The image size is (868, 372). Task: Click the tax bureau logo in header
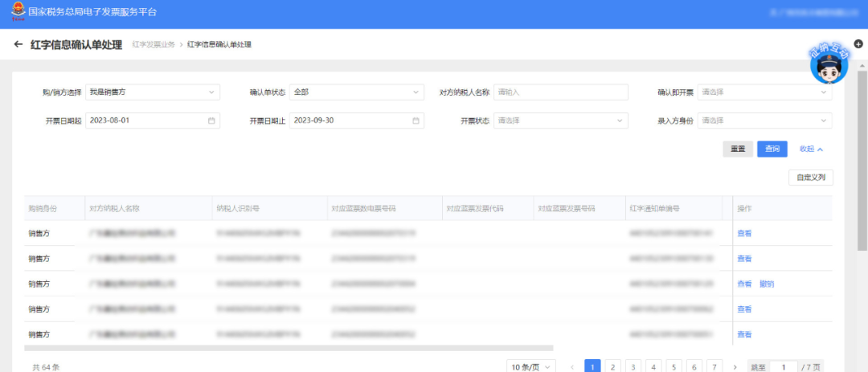click(18, 12)
